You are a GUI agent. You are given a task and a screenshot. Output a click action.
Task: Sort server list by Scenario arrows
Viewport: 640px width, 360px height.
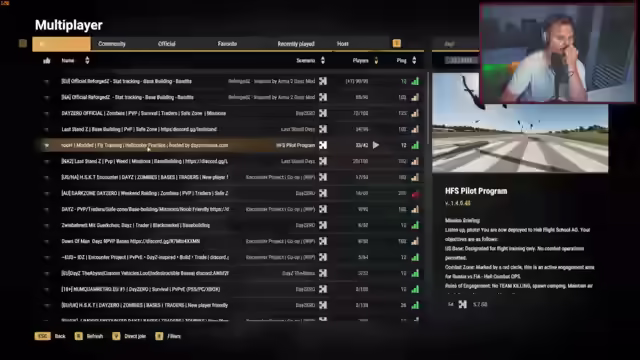(322, 60)
